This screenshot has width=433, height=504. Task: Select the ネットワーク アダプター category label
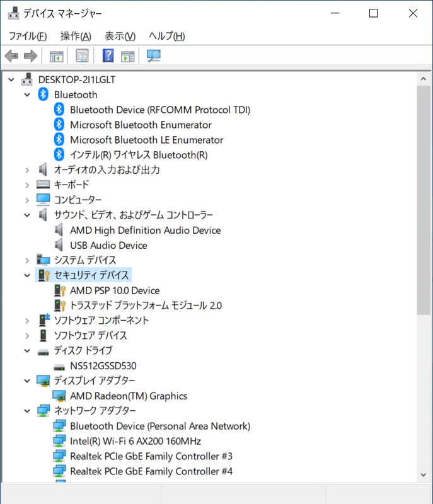coord(95,411)
